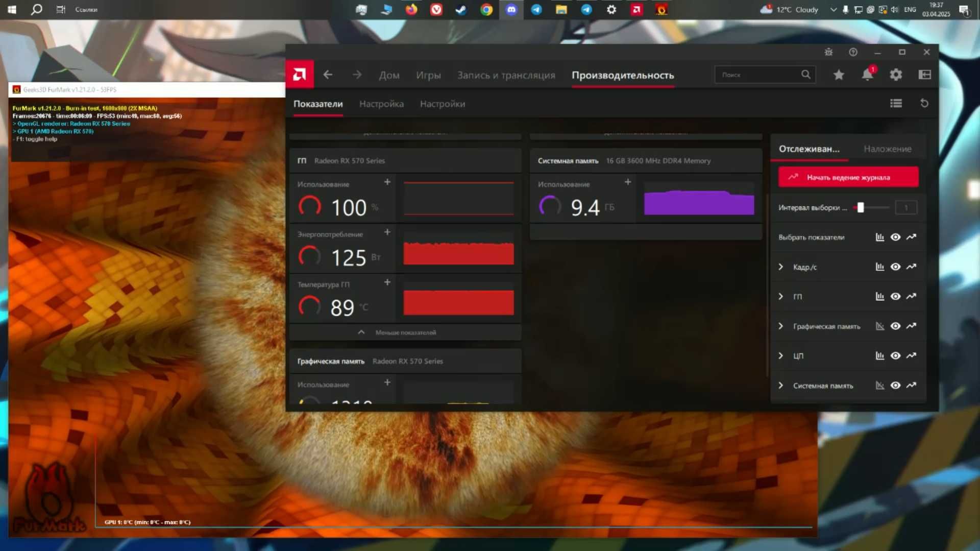This screenshot has width=980, height=551.
Task: Click the ENG language indicator
Action: pyautogui.click(x=910, y=10)
